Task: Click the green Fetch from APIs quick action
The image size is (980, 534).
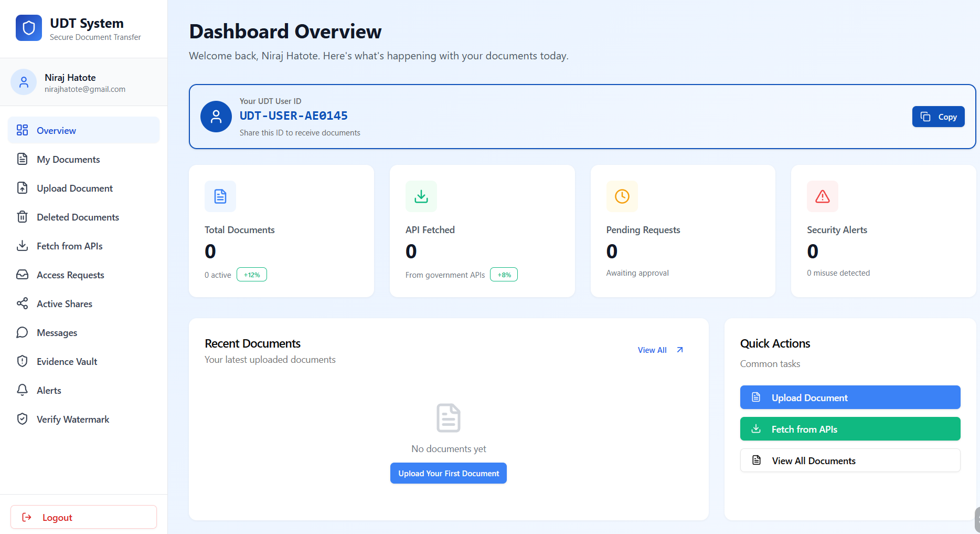Action: (x=850, y=428)
